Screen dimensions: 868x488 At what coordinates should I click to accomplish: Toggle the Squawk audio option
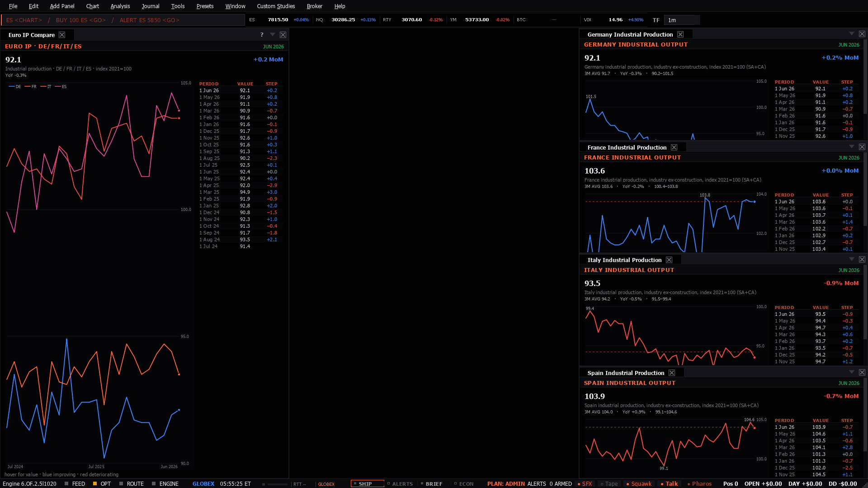pos(639,483)
